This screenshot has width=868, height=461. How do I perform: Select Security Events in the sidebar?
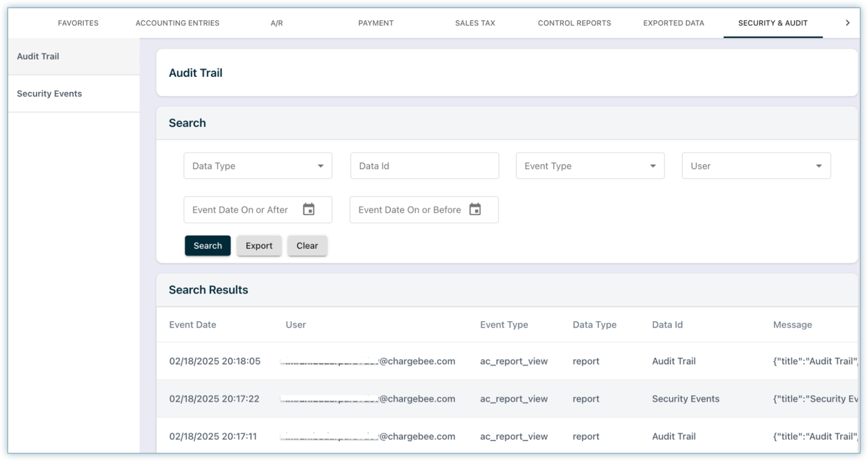click(x=49, y=94)
